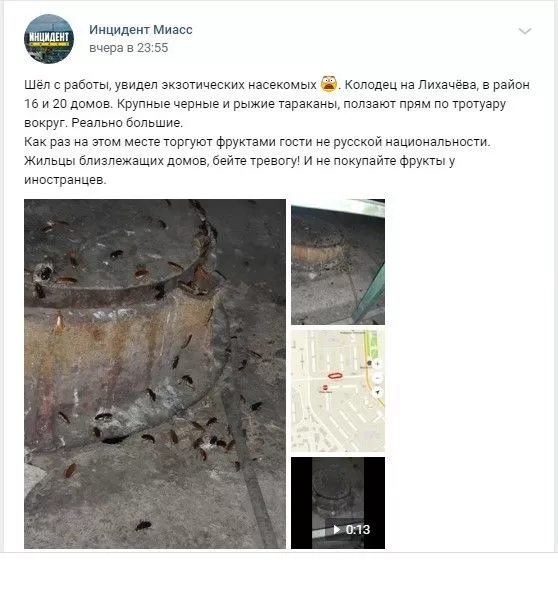
Task: Click the last word иностранцев in the post
Action: (64, 180)
